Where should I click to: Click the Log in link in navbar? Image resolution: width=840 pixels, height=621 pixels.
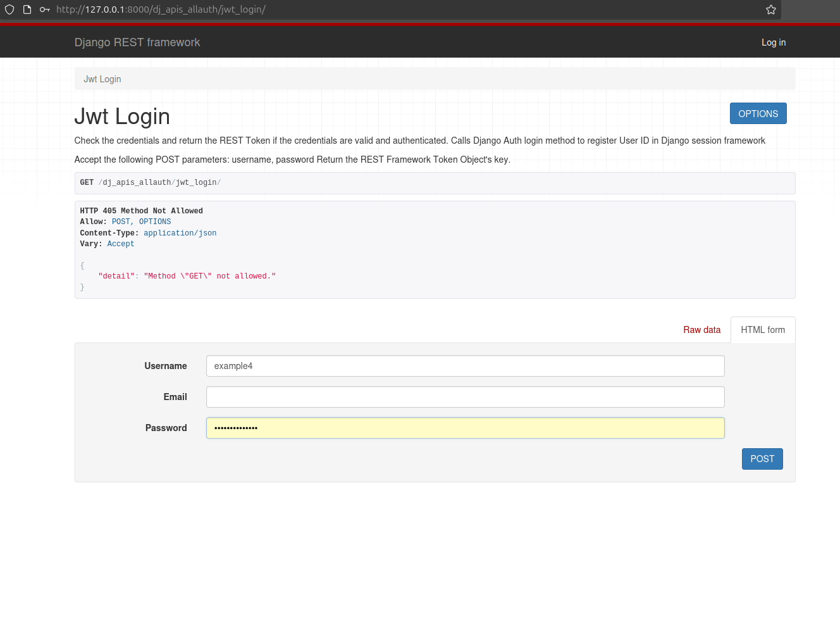(x=773, y=42)
